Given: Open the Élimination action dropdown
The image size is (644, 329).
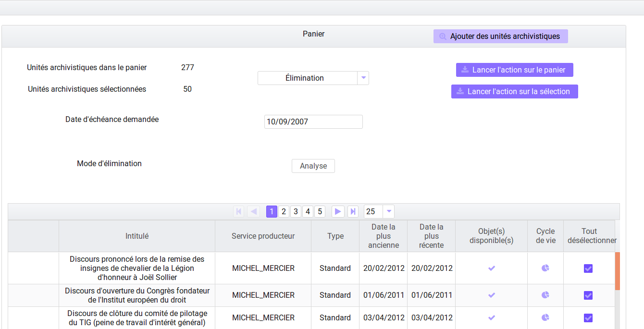Looking at the screenshot, I should (363, 78).
